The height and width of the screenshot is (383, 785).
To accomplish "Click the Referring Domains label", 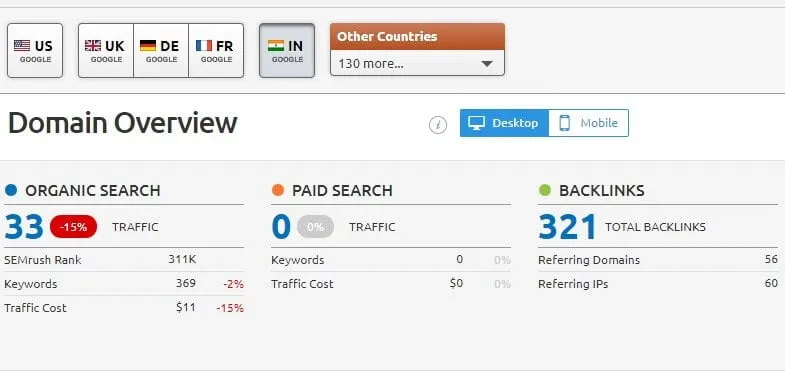I will tap(589, 260).
